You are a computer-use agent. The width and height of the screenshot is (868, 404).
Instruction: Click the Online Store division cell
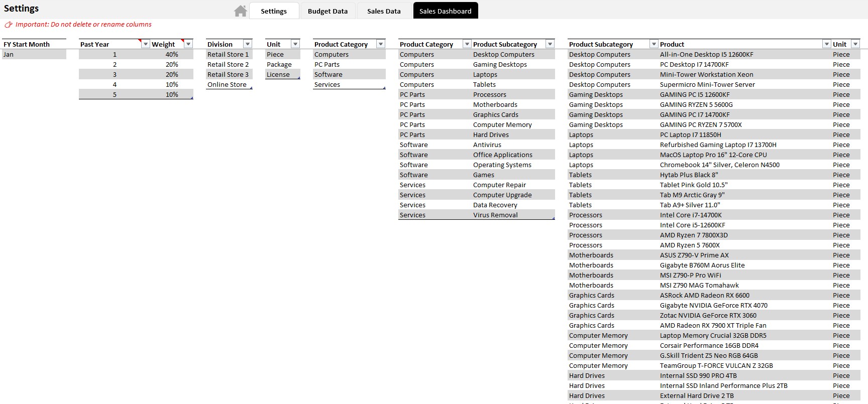pyautogui.click(x=227, y=84)
